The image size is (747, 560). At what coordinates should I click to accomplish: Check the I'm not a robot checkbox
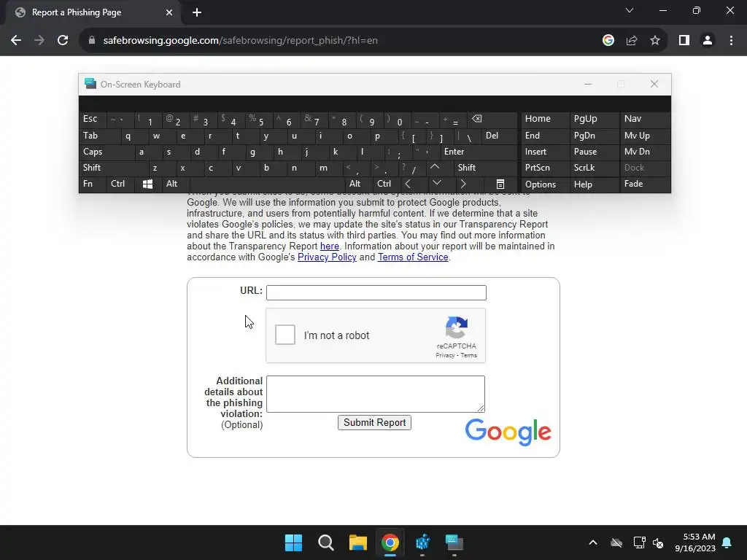click(285, 335)
